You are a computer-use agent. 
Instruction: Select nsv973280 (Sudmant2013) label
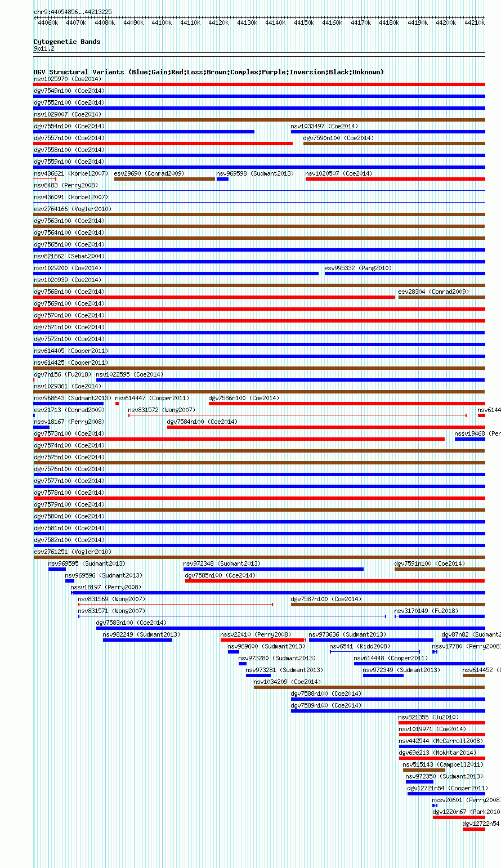click(x=277, y=659)
